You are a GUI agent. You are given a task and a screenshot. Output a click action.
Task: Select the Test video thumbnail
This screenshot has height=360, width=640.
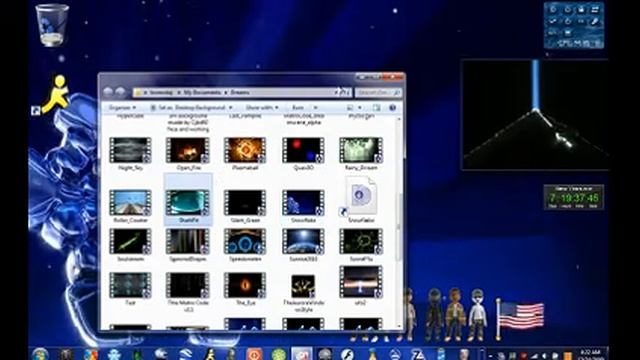130,285
